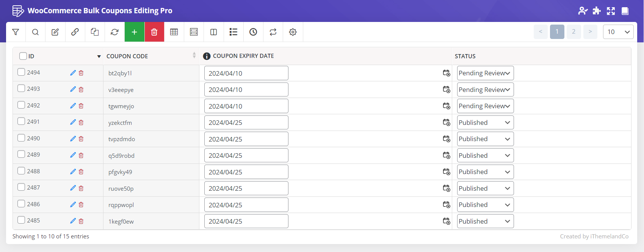Click the Status column header
The image size is (644, 252).
click(465, 56)
